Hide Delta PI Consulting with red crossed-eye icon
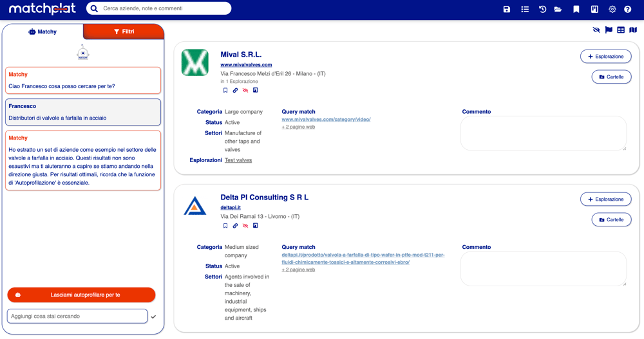 (x=245, y=226)
